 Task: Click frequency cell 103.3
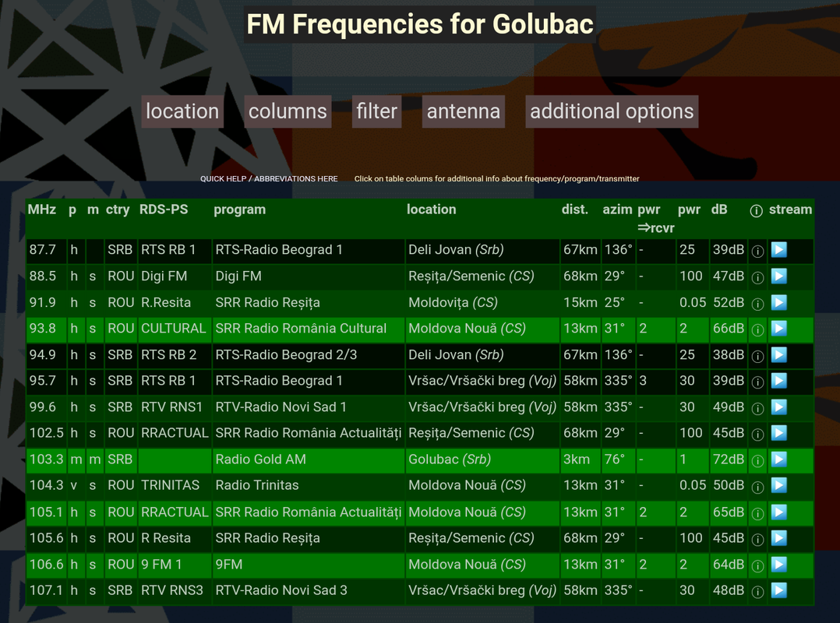tap(47, 459)
